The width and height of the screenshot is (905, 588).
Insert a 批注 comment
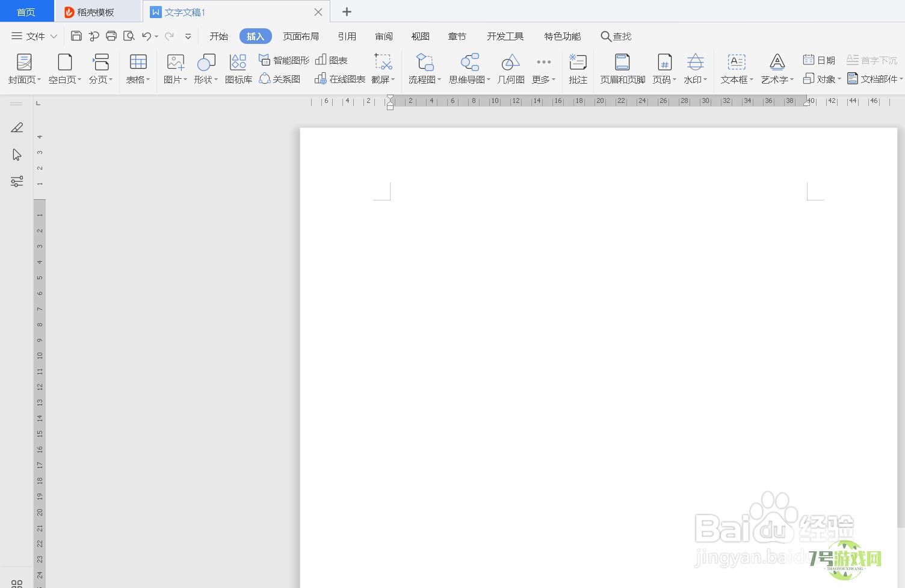point(578,69)
